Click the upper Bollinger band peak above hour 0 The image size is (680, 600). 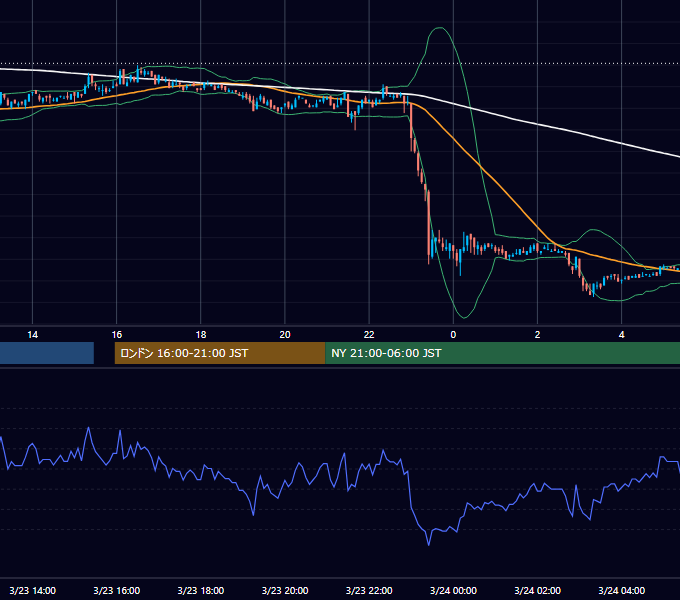440,28
